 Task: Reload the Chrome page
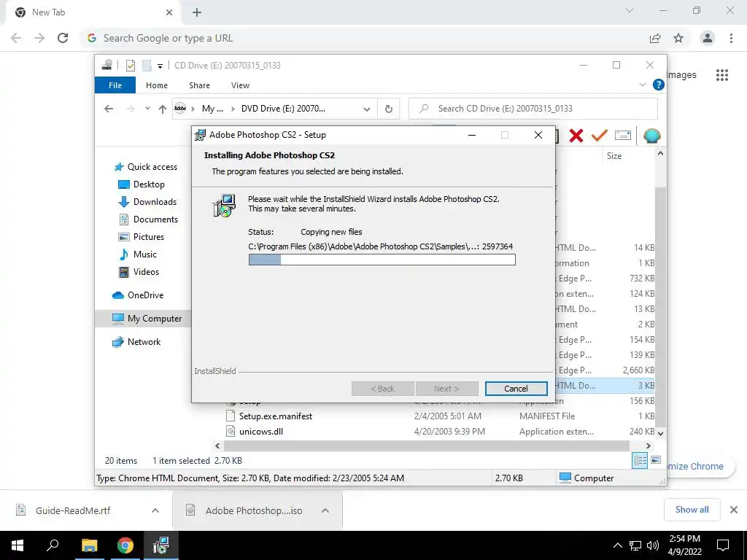pos(63,38)
